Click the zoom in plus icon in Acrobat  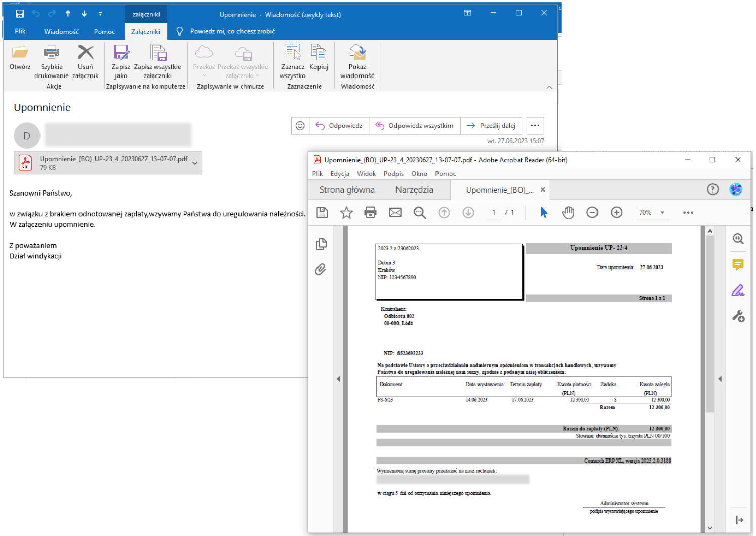(617, 213)
